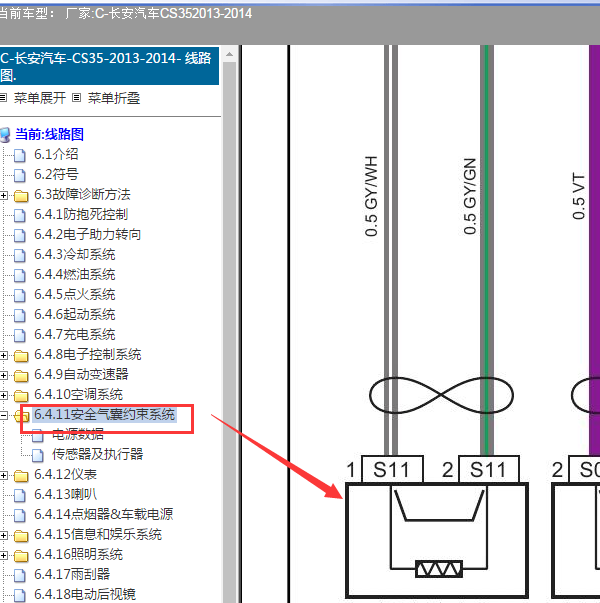
Task: Open the 6.1介绍 page
Action: pos(56,154)
